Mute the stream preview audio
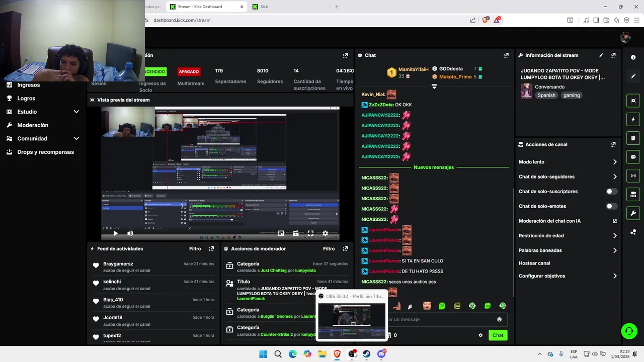 (x=130, y=233)
